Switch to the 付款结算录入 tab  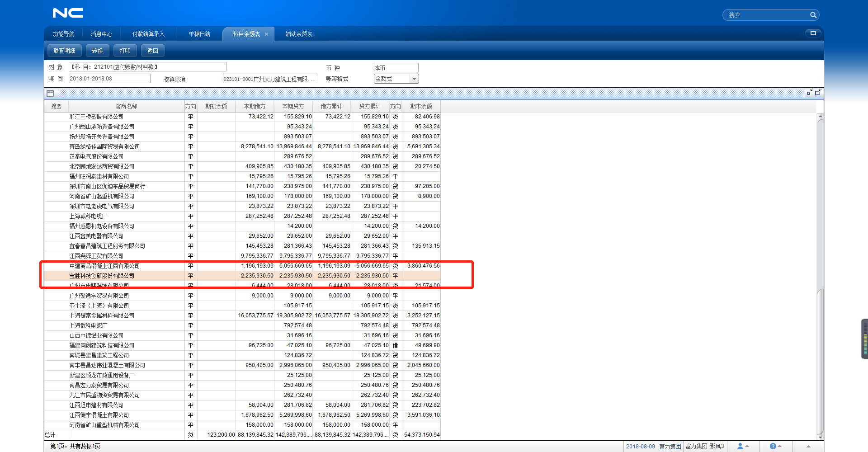(x=148, y=34)
